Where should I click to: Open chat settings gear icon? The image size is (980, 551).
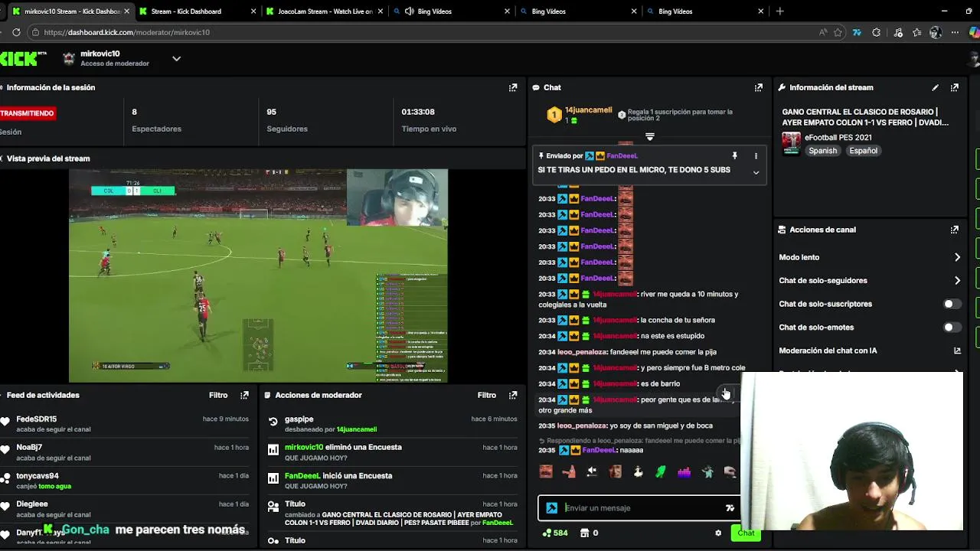point(718,533)
